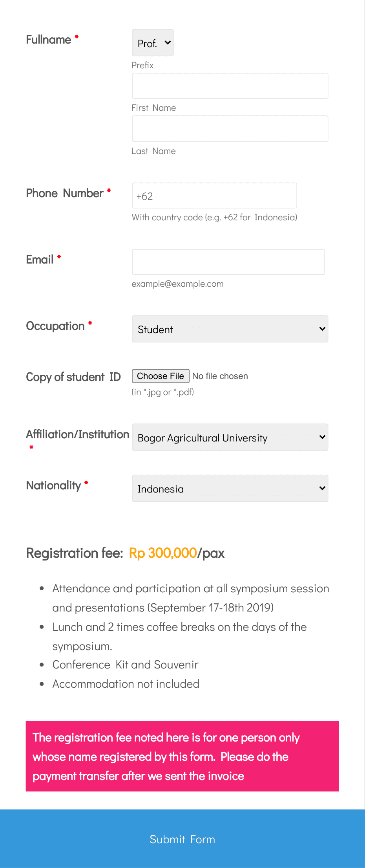The height and width of the screenshot is (868, 365).
Task: Expand the Nationality dropdown showing Indonesia
Action: tap(230, 489)
